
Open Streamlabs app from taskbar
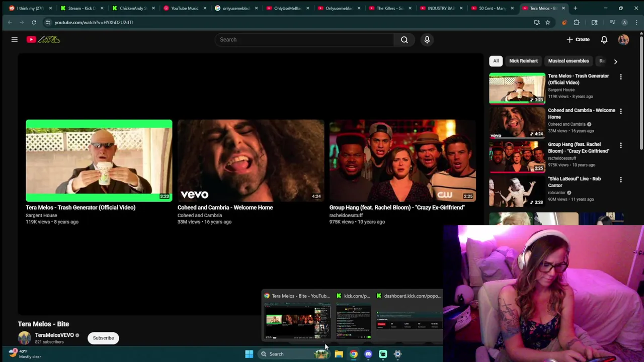383,354
